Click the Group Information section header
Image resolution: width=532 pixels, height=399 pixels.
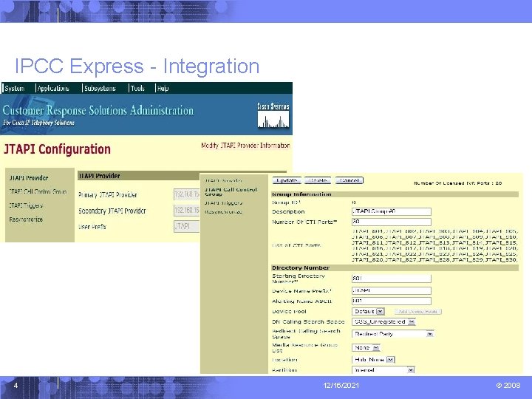[x=395, y=194]
